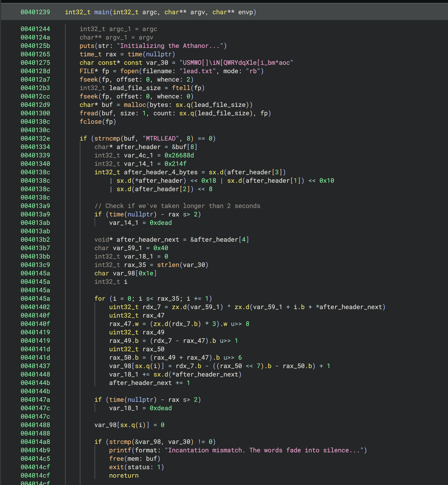Click the puts call with Initializing the Athanor

tap(87, 46)
